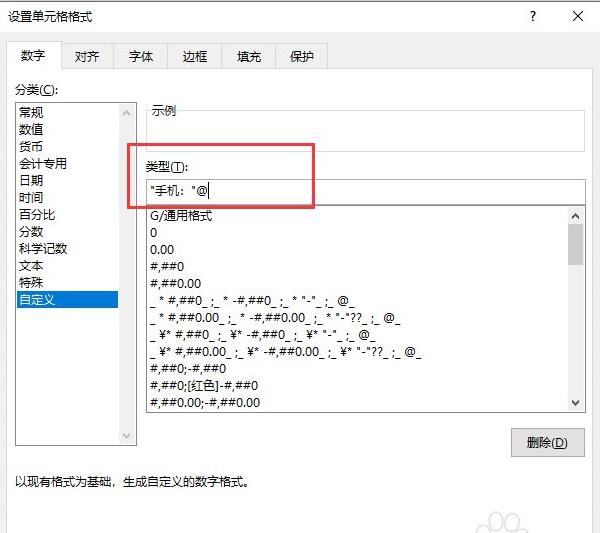Select the 时间 category
The height and width of the screenshot is (533, 600).
point(67,197)
